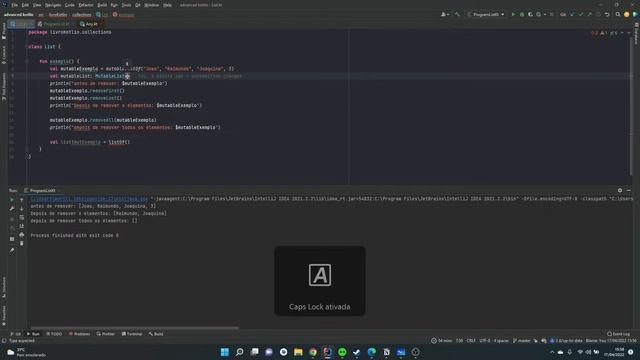640x360 pixels.
Task: Clear console with trash icon
Action: [22, 243]
